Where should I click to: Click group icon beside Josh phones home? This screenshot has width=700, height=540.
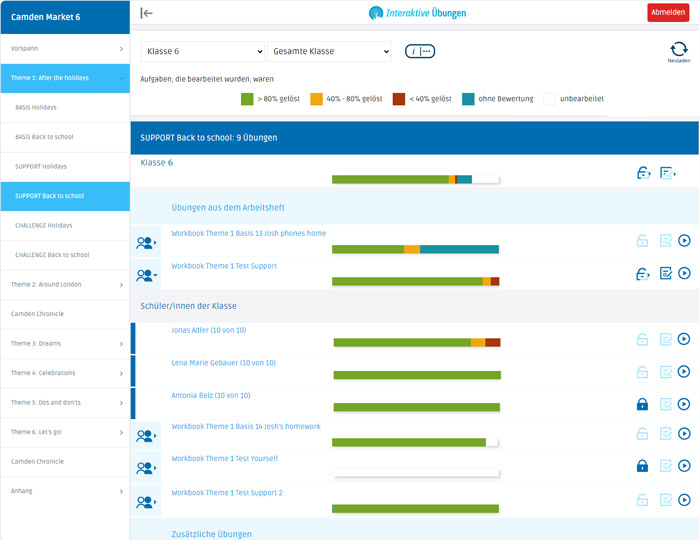[146, 242]
